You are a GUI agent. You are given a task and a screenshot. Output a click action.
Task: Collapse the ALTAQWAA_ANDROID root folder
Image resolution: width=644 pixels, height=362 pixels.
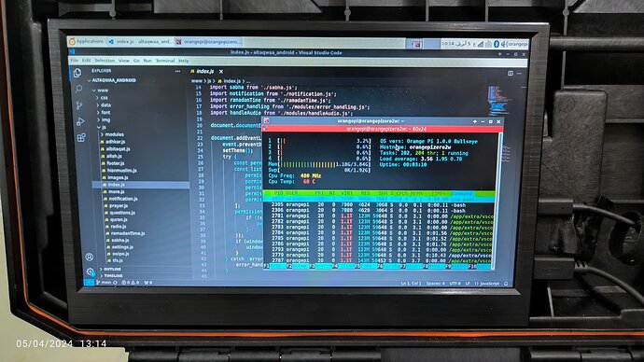point(111,80)
